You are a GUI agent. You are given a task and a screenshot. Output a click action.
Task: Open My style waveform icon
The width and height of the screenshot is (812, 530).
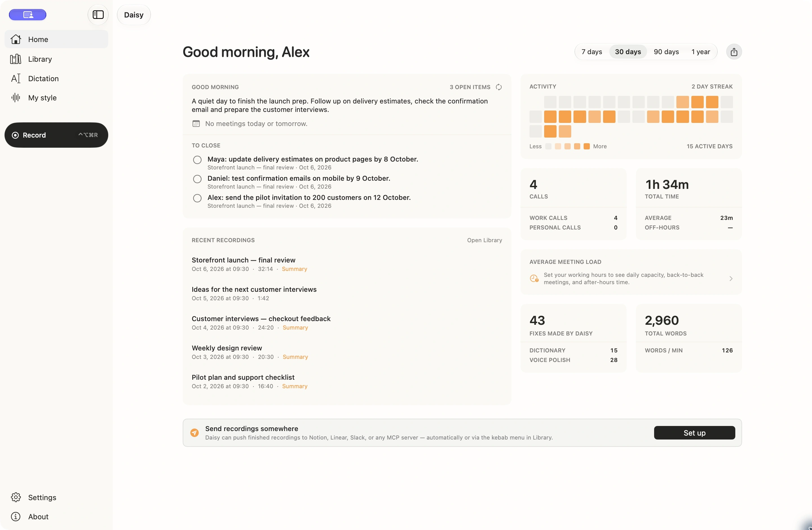[16, 98]
